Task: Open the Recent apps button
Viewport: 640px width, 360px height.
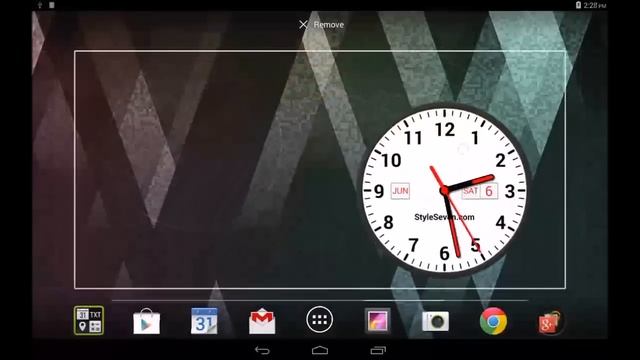Action: 378,350
